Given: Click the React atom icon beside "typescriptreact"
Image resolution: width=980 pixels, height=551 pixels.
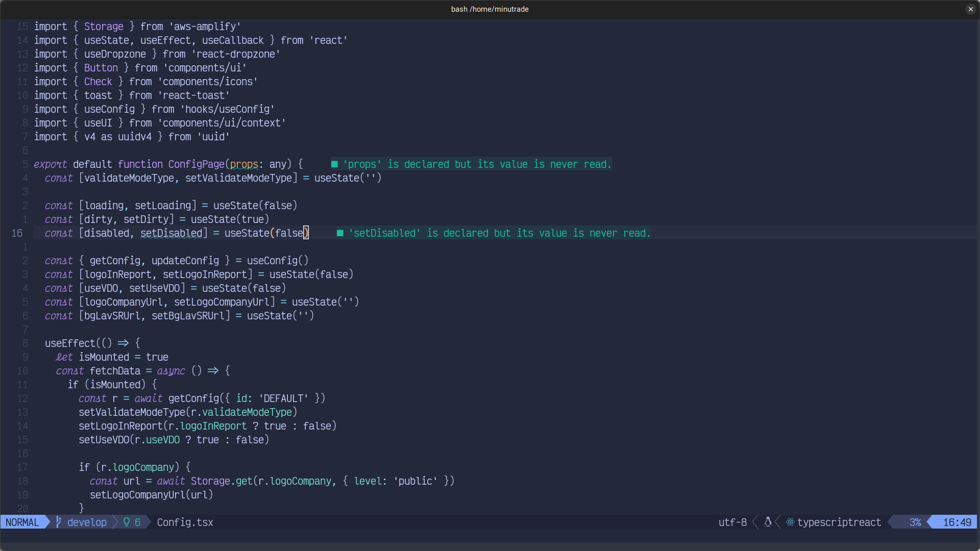Looking at the screenshot, I should click(790, 522).
